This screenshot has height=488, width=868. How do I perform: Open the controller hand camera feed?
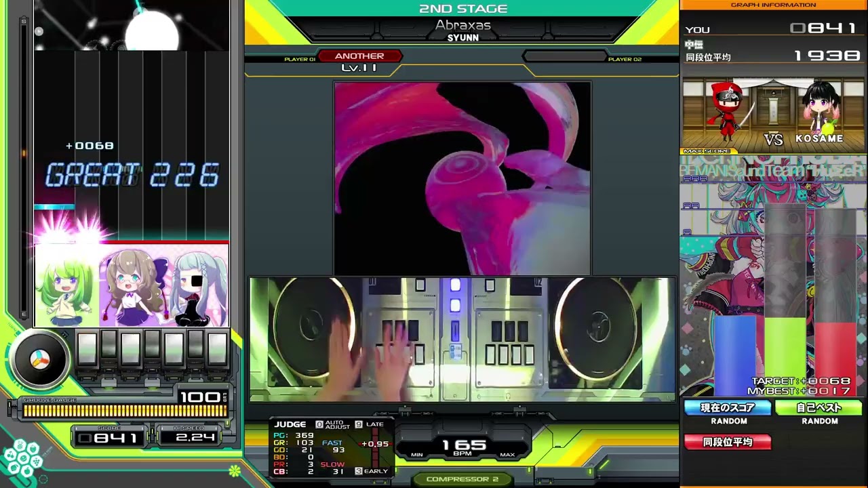462,340
